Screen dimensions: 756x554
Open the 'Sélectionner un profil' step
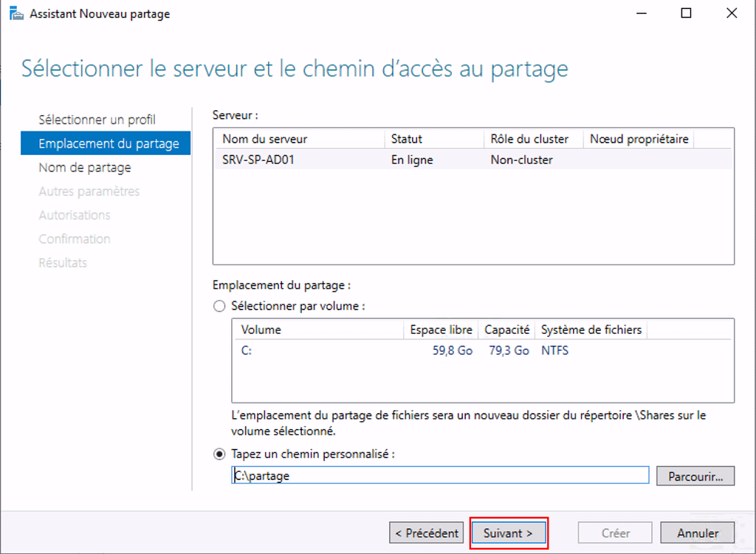coord(97,120)
